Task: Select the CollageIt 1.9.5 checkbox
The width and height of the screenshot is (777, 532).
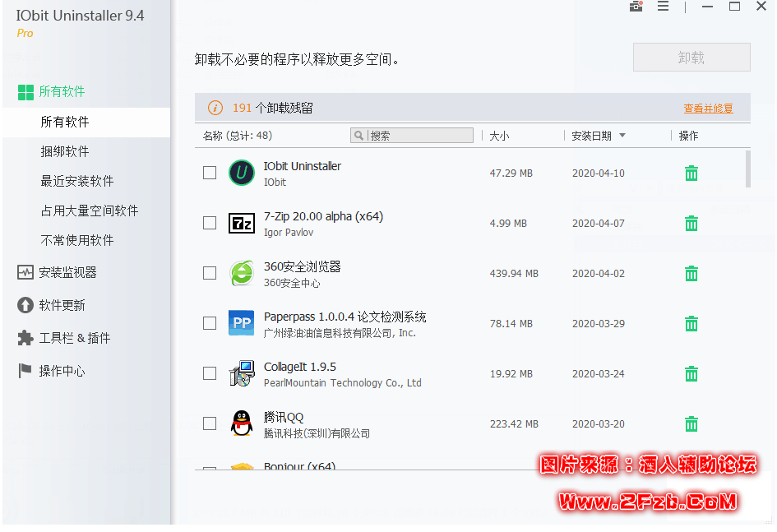Action: [x=210, y=373]
